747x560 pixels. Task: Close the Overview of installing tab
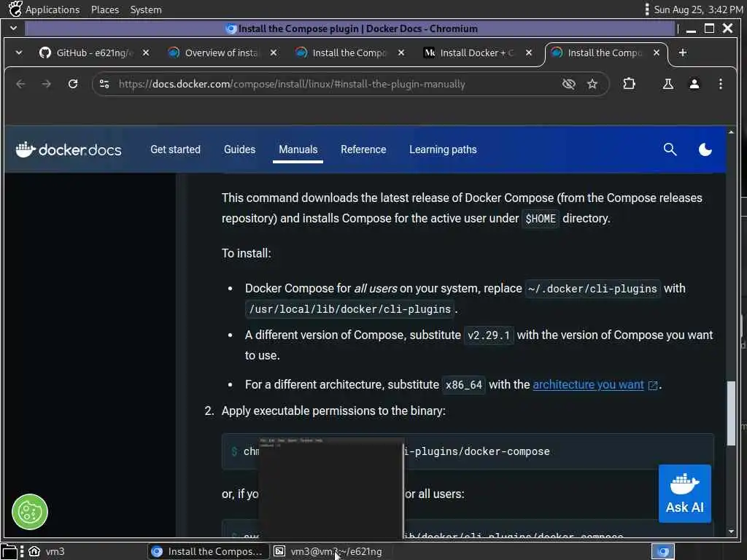[x=274, y=52]
